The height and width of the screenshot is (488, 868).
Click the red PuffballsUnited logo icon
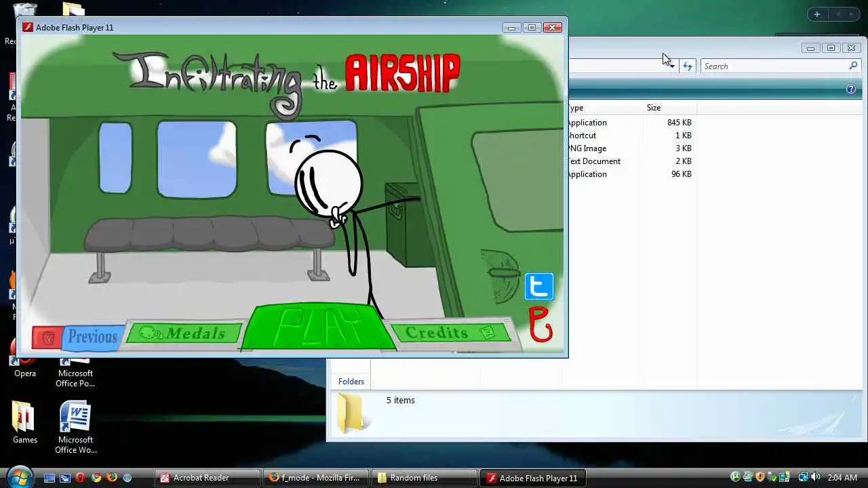click(x=540, y=325)
